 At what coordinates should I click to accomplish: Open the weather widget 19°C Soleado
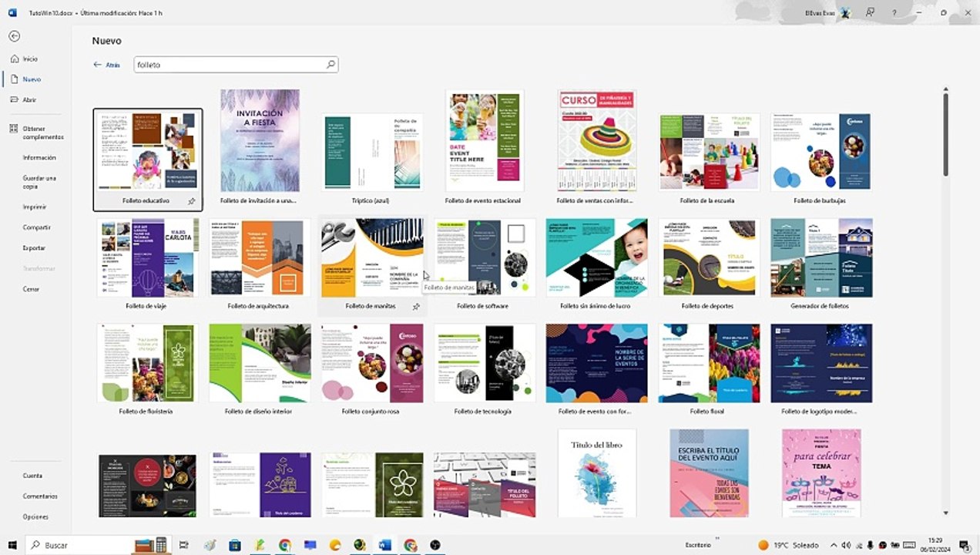[790, 545]
